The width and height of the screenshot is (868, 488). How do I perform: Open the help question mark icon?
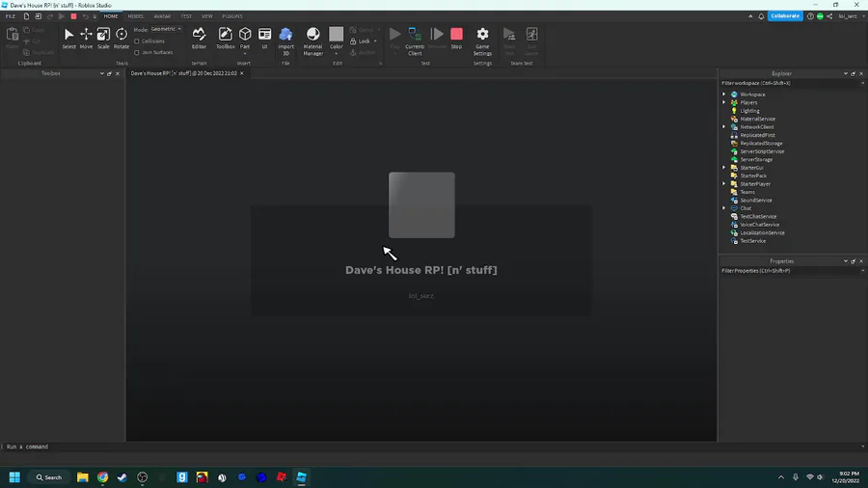pos(810,16)
